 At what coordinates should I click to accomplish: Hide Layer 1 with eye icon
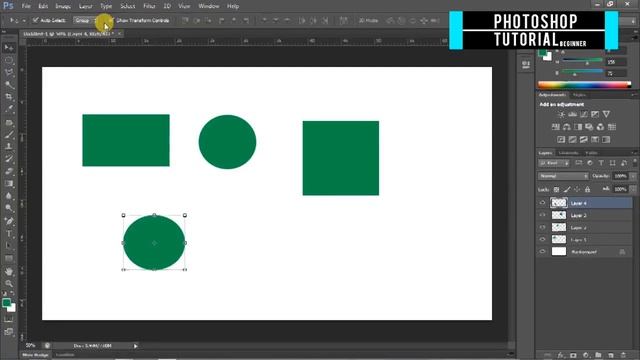pyautogui.click(x=542, y=240)
